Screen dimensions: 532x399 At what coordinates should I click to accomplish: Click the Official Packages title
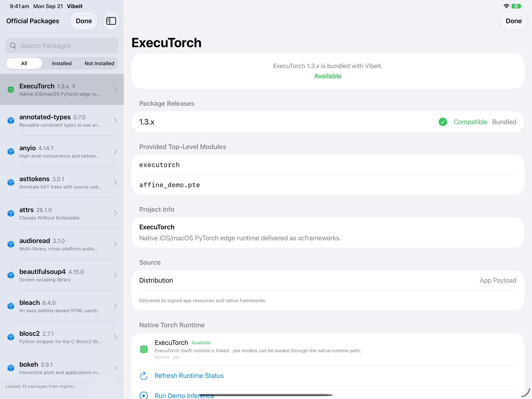[x=33, y=21]
